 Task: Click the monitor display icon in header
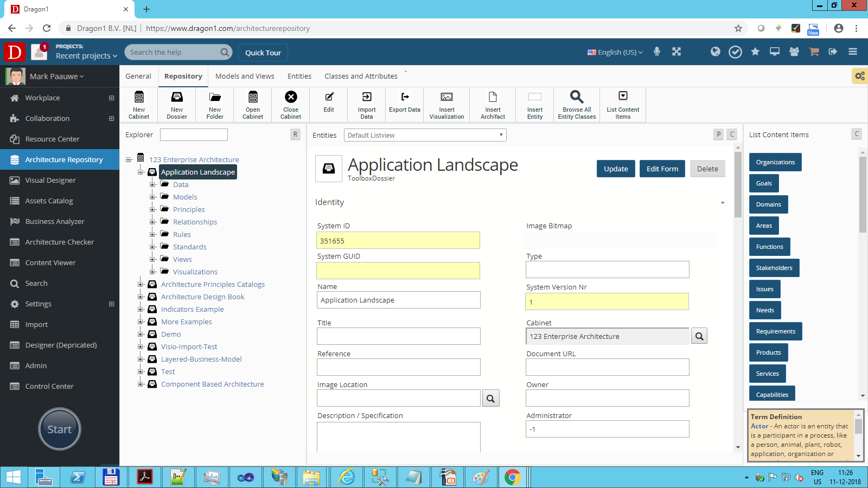point(775,52)
